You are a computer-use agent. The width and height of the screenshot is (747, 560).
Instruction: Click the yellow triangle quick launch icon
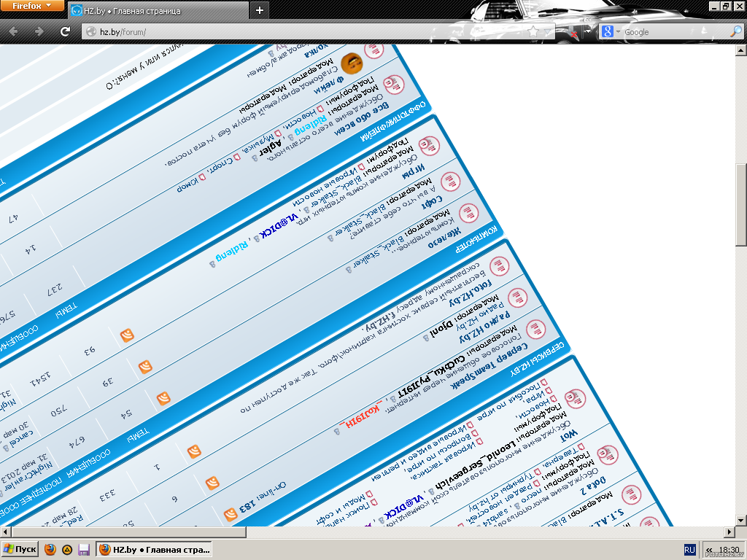[67, 550]
